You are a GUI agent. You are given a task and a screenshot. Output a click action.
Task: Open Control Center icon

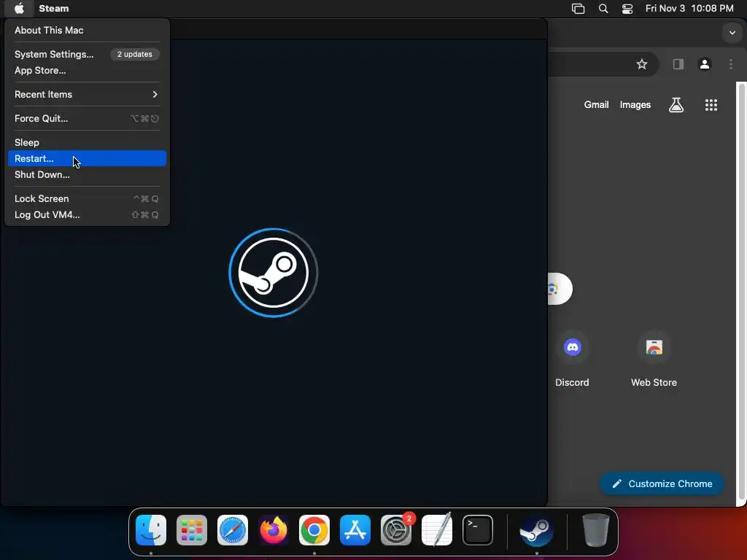627,8
